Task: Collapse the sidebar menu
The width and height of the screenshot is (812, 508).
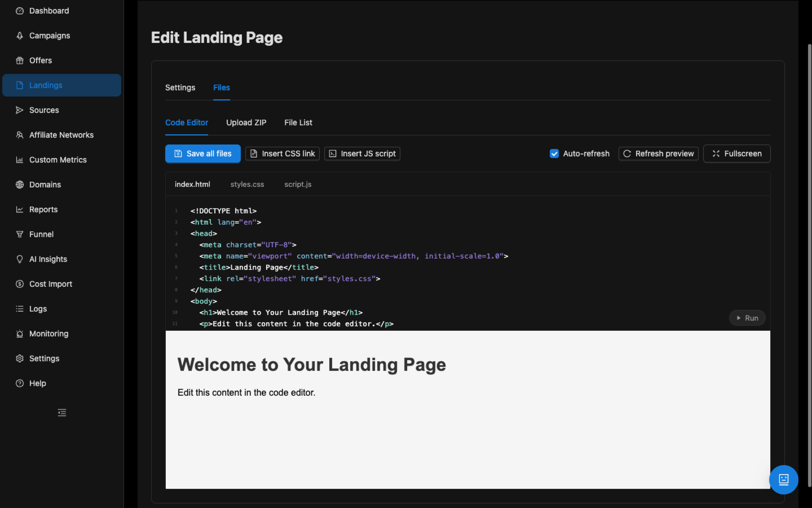Action: click(62, 413)
